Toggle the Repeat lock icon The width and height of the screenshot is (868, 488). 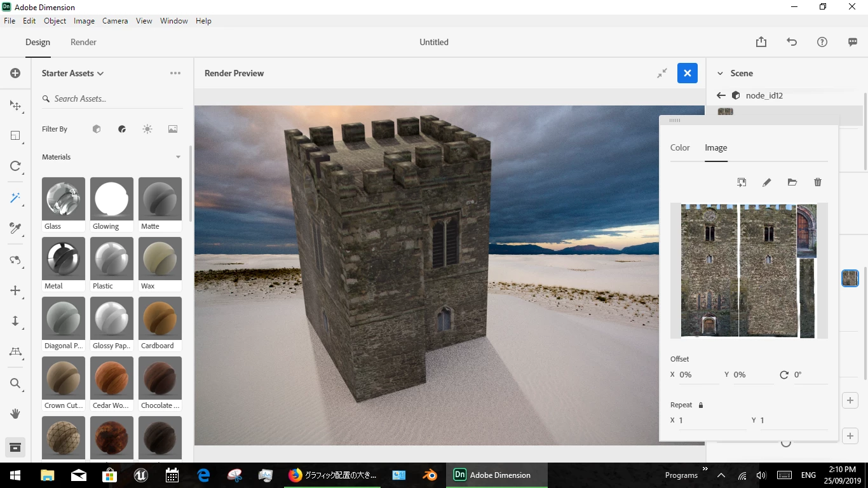click(701, 405)
